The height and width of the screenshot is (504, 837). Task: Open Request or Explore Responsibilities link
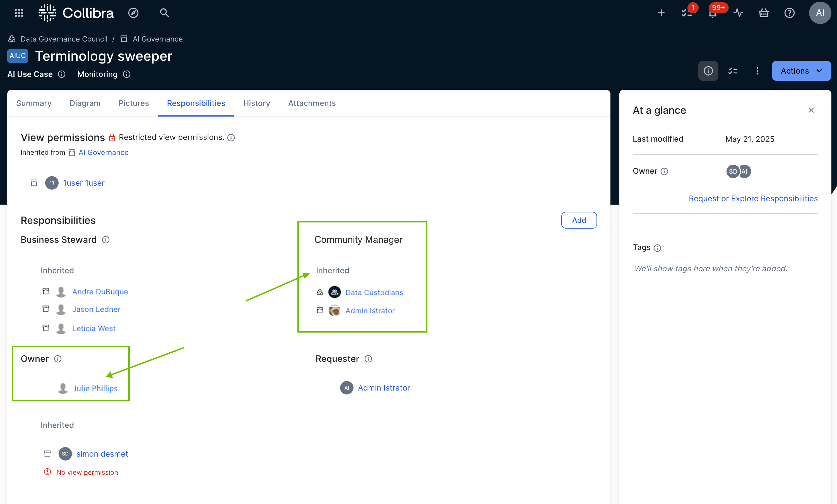(x=753, y=198)
